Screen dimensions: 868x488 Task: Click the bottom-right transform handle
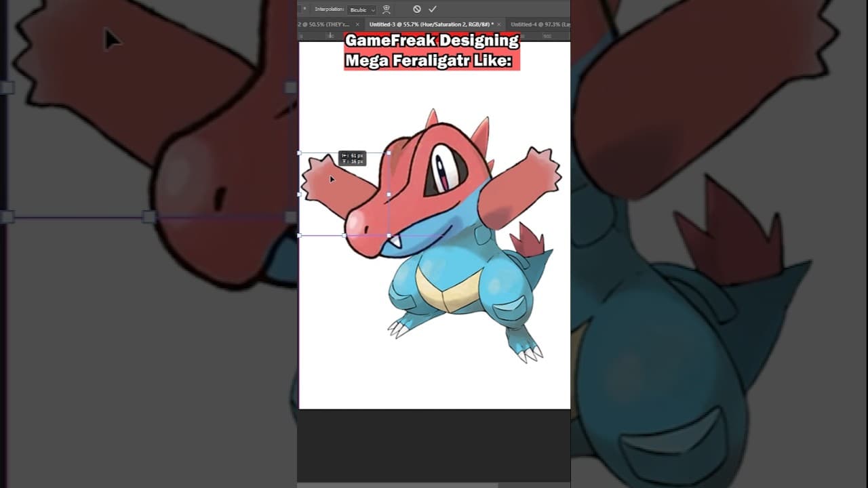point(389,235)
